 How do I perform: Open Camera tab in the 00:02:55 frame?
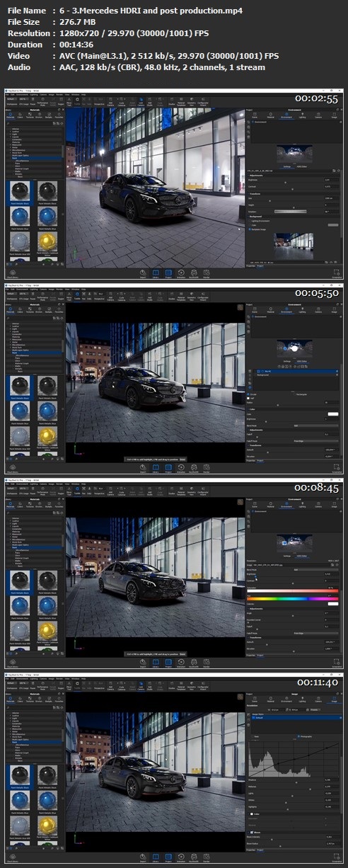pyautogui.click(x=318, y=115)
